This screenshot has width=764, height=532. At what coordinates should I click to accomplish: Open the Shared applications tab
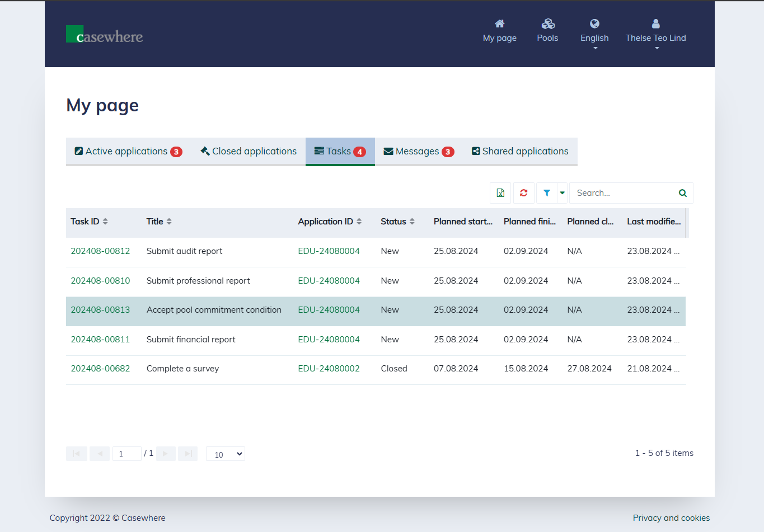[x=520, y=152]
